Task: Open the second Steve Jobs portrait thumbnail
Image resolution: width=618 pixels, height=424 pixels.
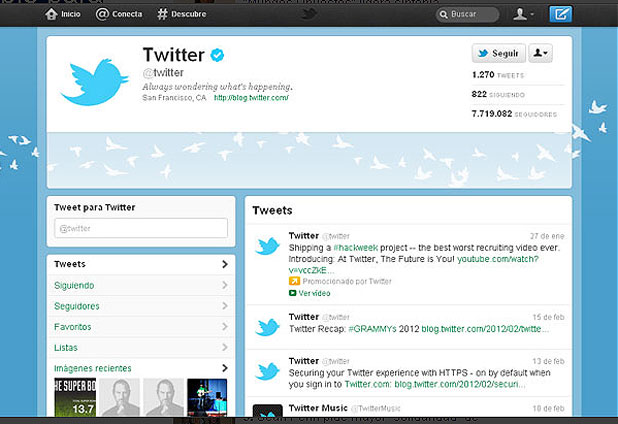Action: tap(164, 397)
